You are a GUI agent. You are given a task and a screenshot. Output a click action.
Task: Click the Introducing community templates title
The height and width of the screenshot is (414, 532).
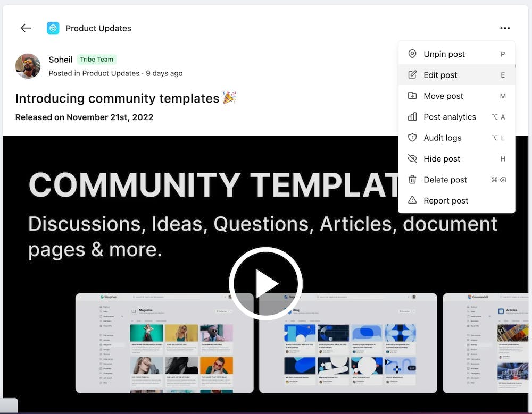118,98
